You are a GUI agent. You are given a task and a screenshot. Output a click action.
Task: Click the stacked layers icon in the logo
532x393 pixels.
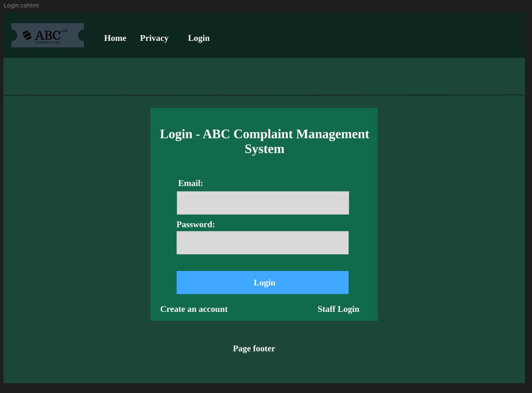pyautogui.click(x=27, y=35)
